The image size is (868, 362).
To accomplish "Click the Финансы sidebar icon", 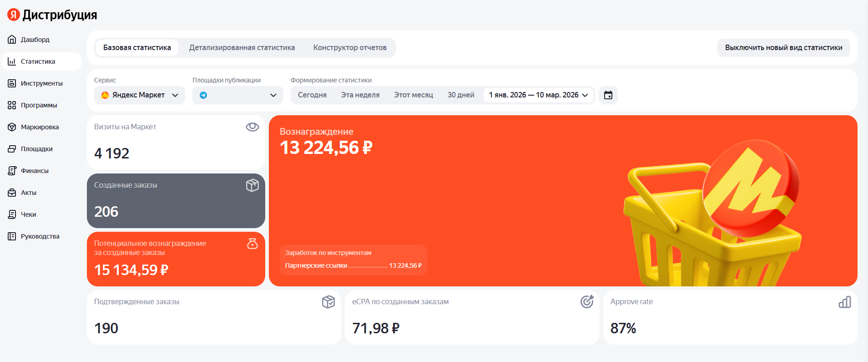I will coord(12,171).
